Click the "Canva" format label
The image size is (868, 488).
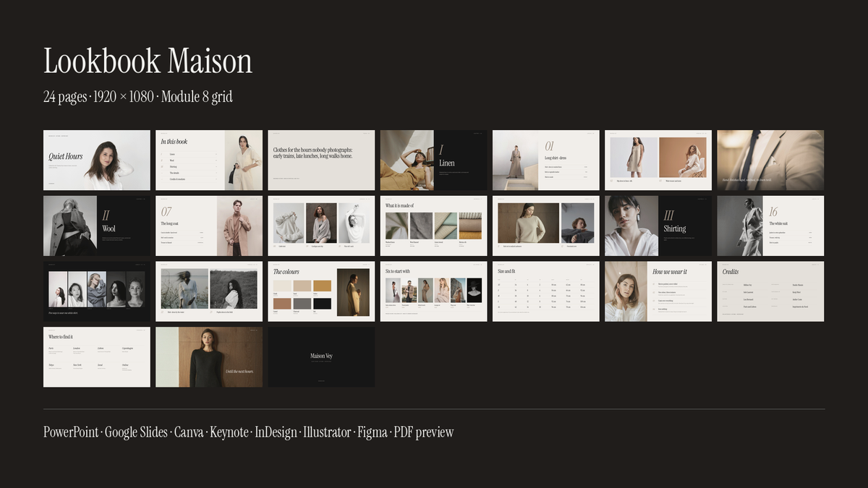tap(189, 432)
